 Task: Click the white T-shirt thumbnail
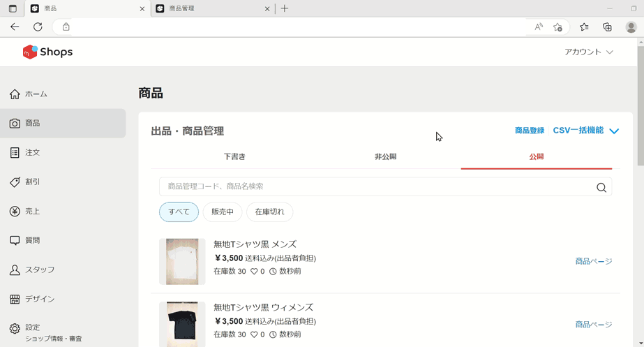[x=182, y=262]
